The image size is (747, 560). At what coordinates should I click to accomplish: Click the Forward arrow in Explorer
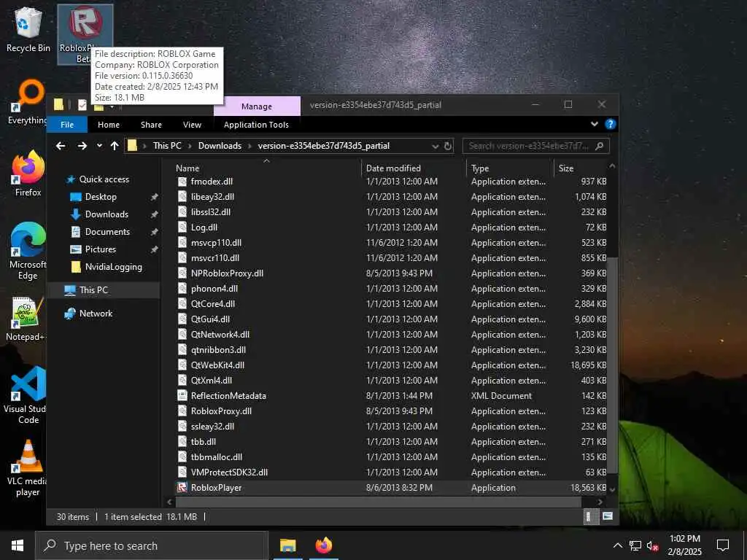coord(82,146)
